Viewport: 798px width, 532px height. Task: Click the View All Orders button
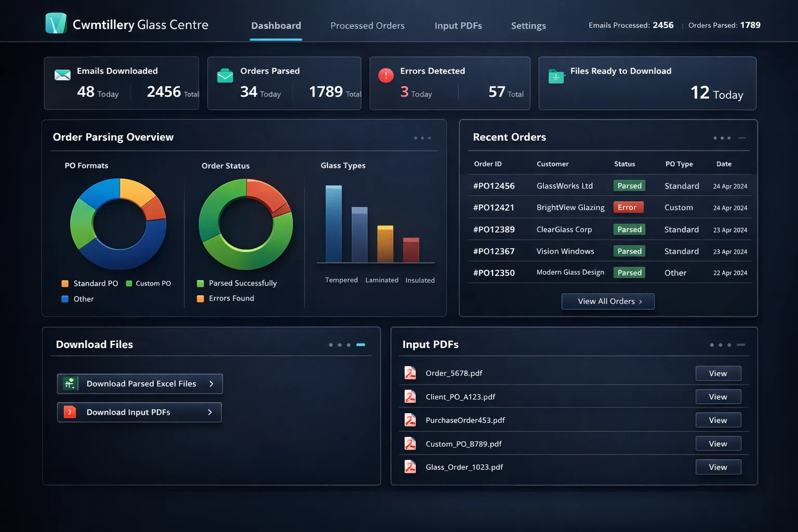608,301
